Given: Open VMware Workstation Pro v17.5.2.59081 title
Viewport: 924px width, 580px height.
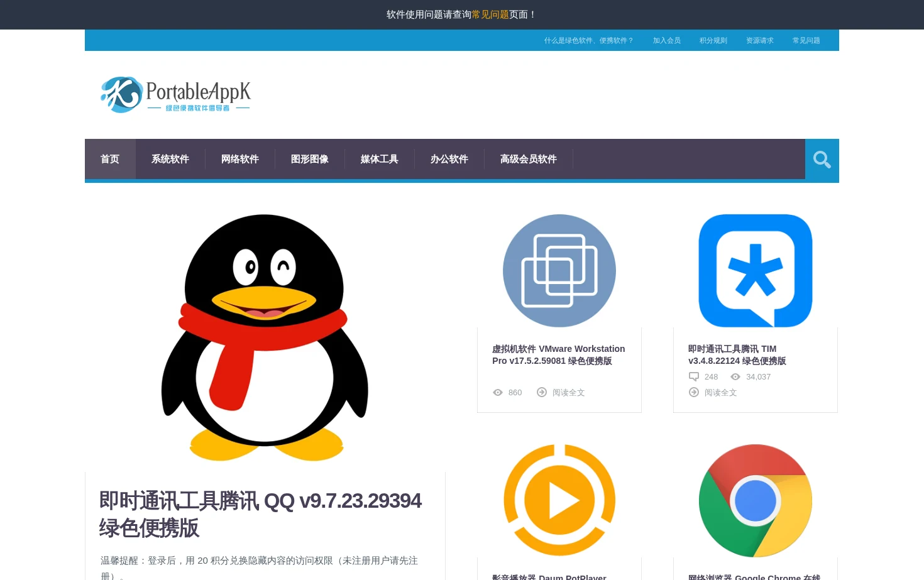Looking at the screenshot, I should (558, 355).
